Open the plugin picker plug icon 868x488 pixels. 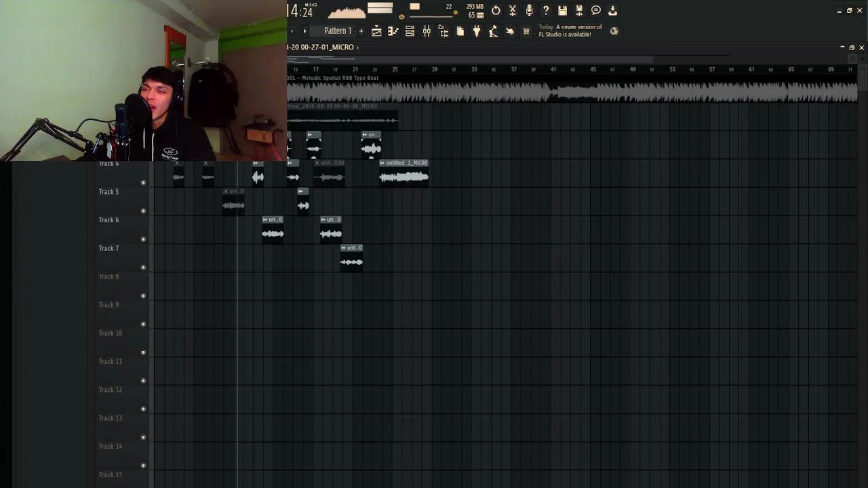(477, 31)
